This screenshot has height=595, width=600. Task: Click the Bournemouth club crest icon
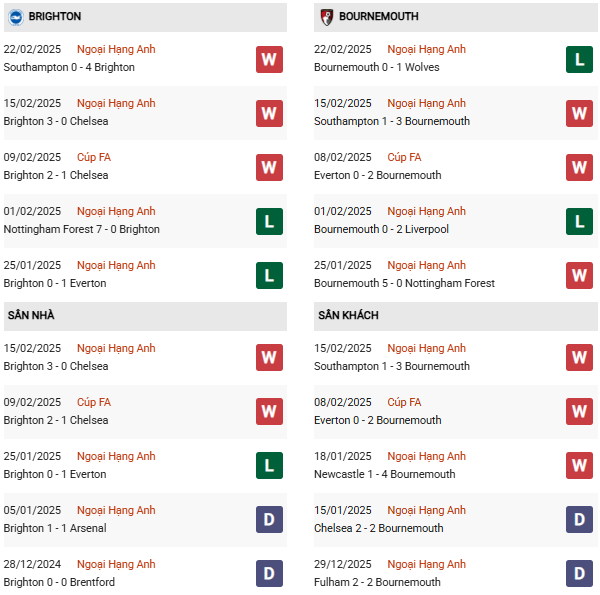pyautogui.click(x=326, y=17)
